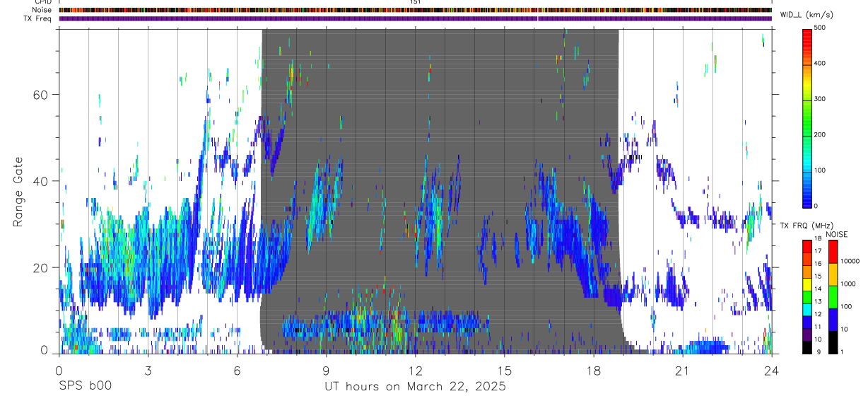This screenshot has height=401, width=868.
Task: Select the 15 MHz tick on TX FRQ legend
Action: coord(819,277)
